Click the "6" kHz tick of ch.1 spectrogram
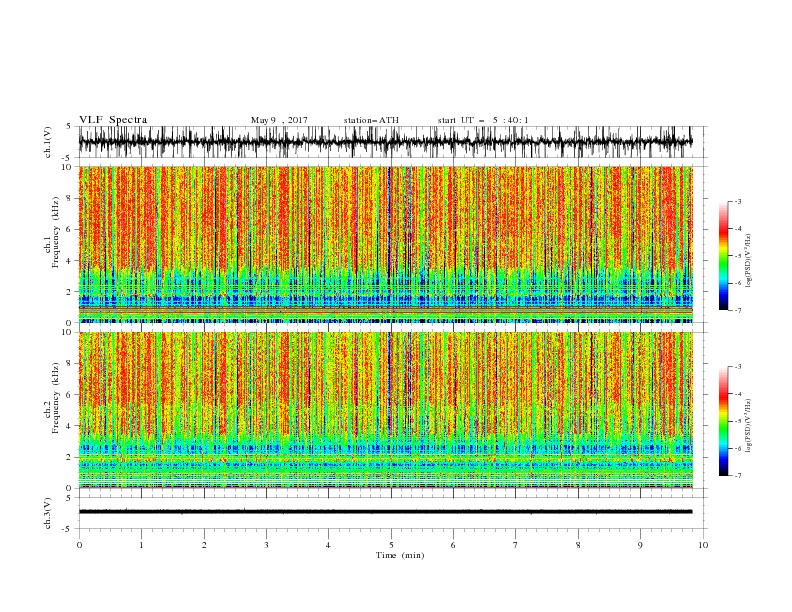The height and width of the screenshot is (612, 792). coord(70,230)
